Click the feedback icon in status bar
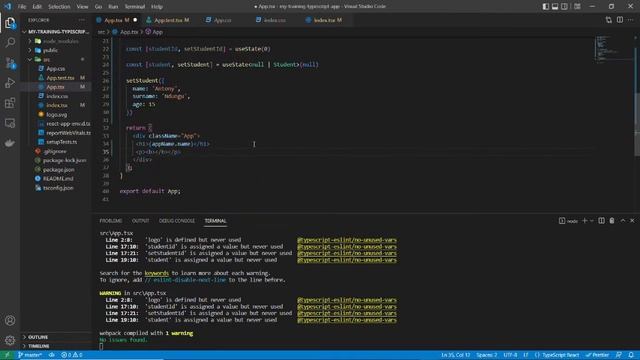The image size is (640, 360). (619, 355)
